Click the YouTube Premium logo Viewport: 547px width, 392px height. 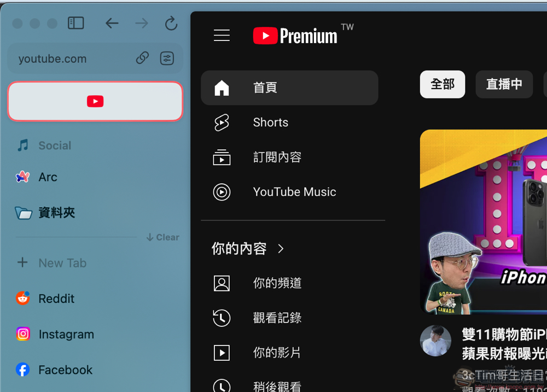click(303, 35)
